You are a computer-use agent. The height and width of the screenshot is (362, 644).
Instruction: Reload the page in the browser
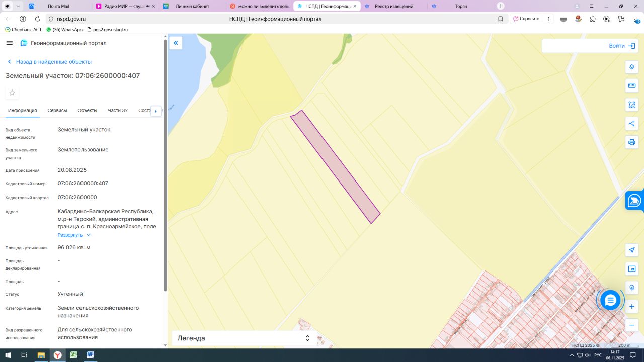click(37, 19)
